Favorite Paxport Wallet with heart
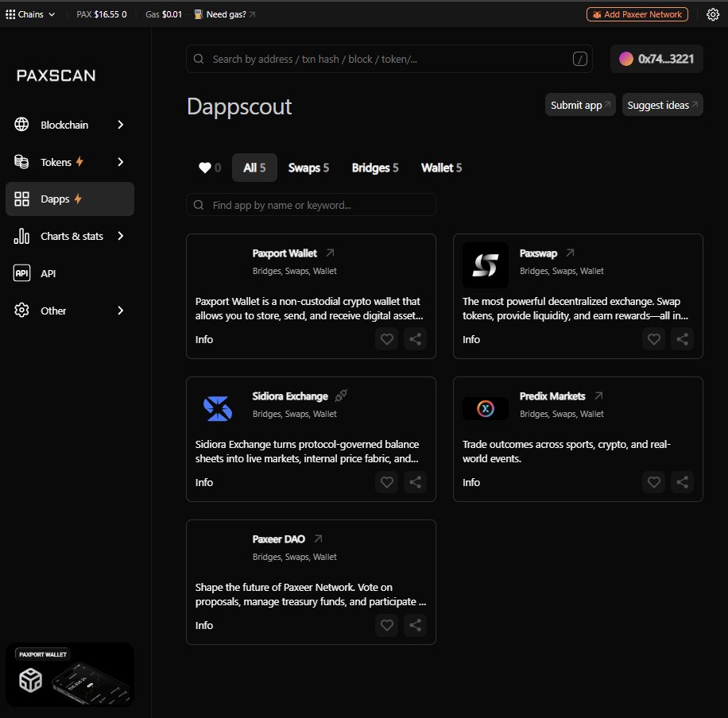The image size is (728, 718). (387, 339)
